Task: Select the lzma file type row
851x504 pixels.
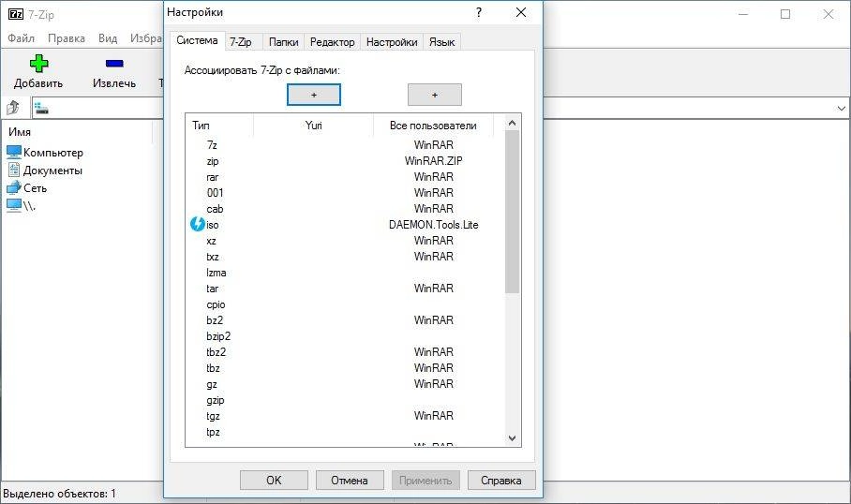Action: coord(345,273)
